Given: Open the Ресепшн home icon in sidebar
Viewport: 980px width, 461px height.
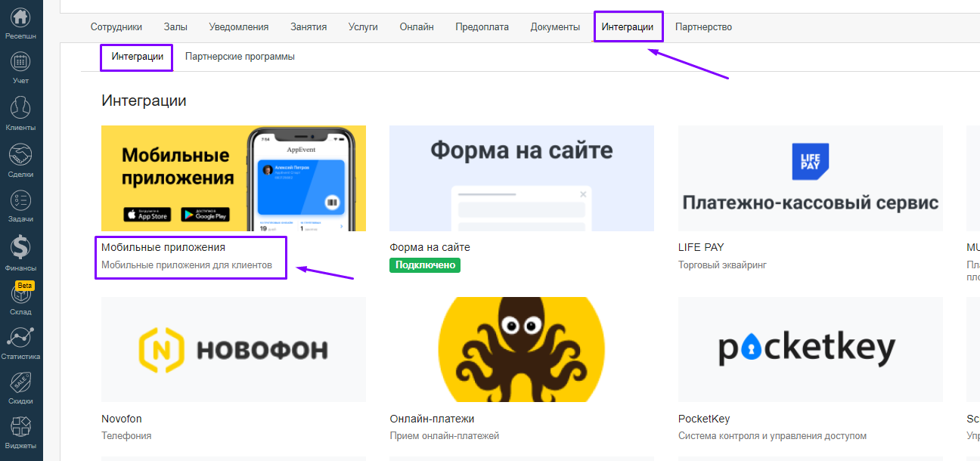Looking at the screenshot, I should pyautogui.click(x=21, y=17).
